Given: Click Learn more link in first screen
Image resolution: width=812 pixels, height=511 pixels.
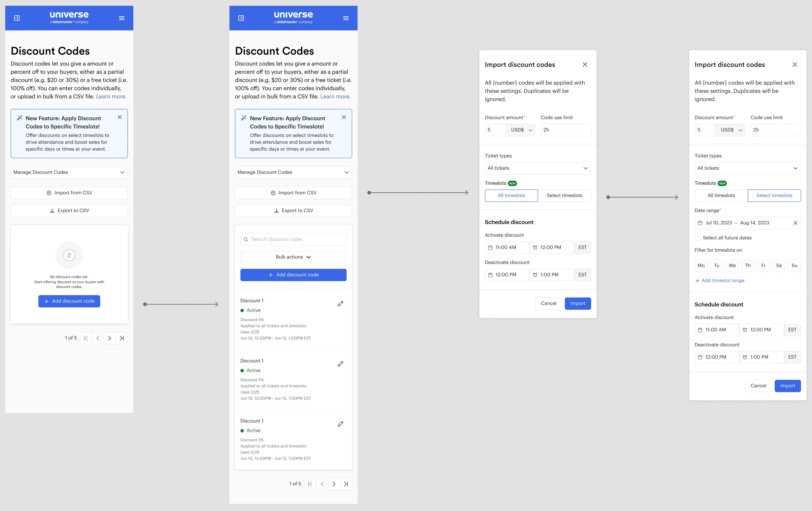Looking at the screenshot, I should tap(111, 96).
